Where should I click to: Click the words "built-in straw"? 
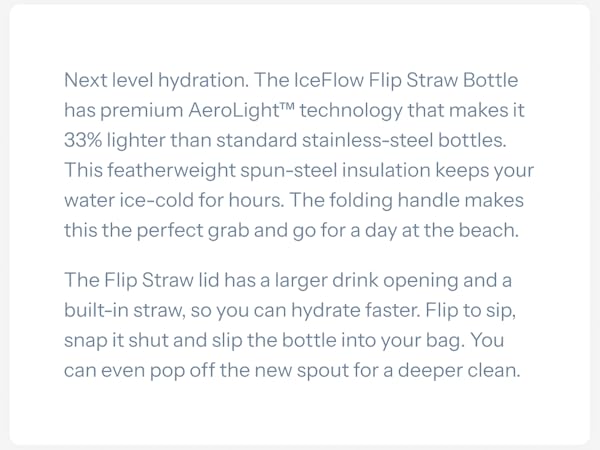125,310
